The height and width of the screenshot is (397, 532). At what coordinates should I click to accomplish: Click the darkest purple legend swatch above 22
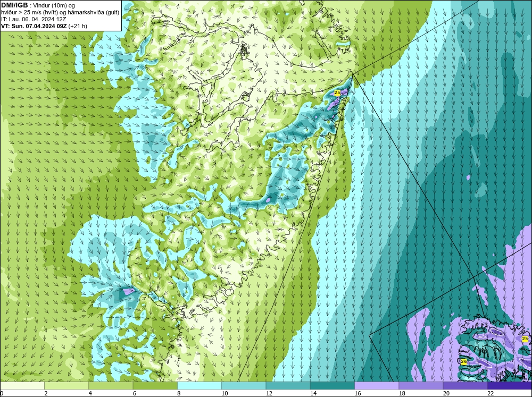coord(510,386)
